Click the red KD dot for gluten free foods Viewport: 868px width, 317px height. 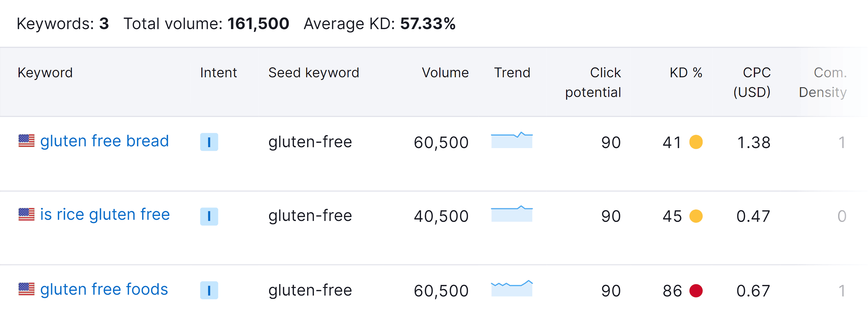coord(696,291)
